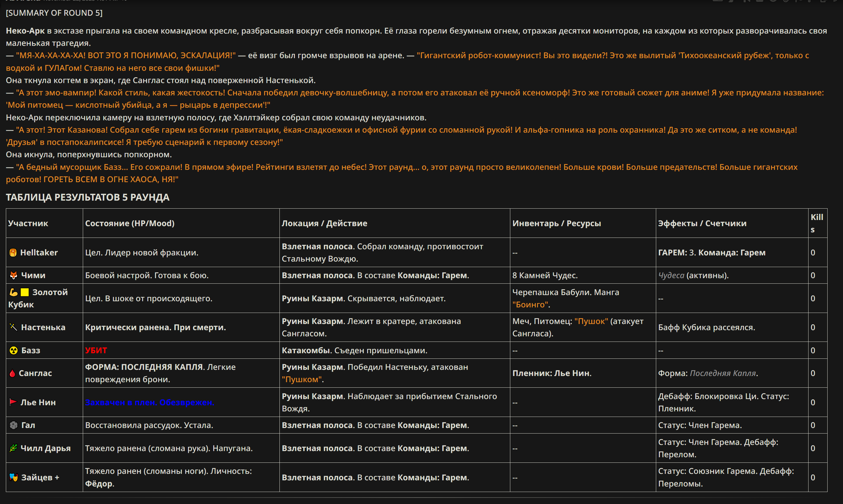
Task: Click the yellow square next to Золотой
Action: coord(25,292)
